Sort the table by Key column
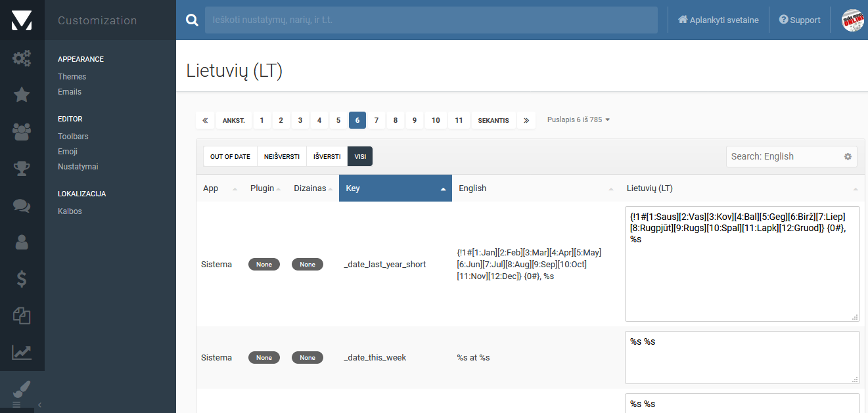This screenshot has height=413, width=868. point(395,188)
